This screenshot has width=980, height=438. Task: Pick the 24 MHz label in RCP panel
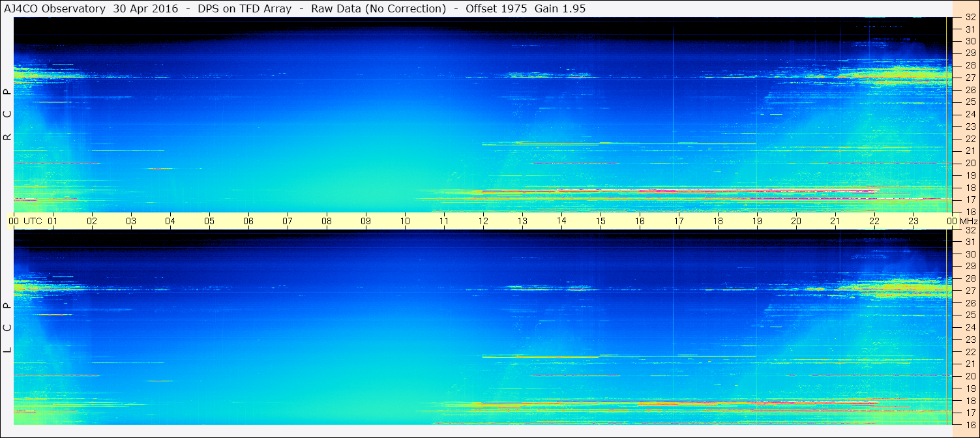(970, 114)
